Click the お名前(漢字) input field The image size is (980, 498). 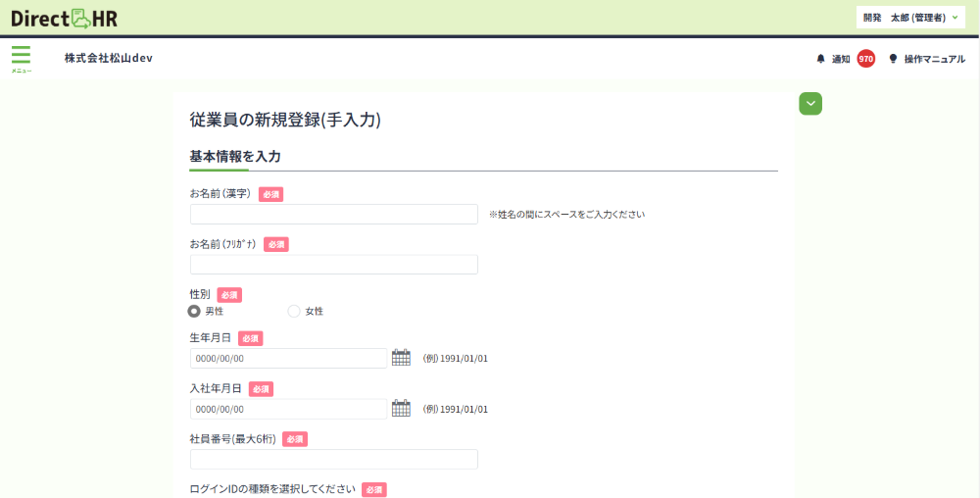click(333, 214)
